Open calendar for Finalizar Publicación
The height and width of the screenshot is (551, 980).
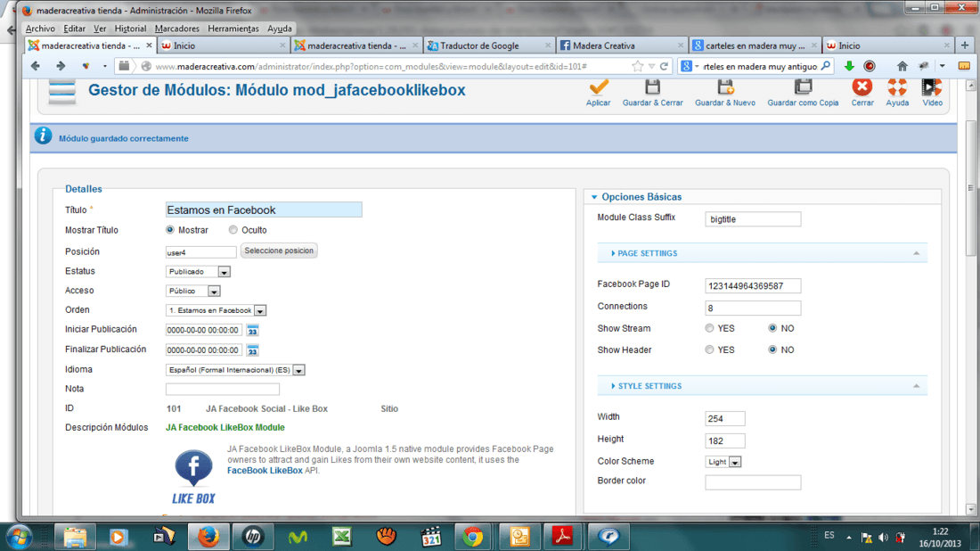point(252,350)
